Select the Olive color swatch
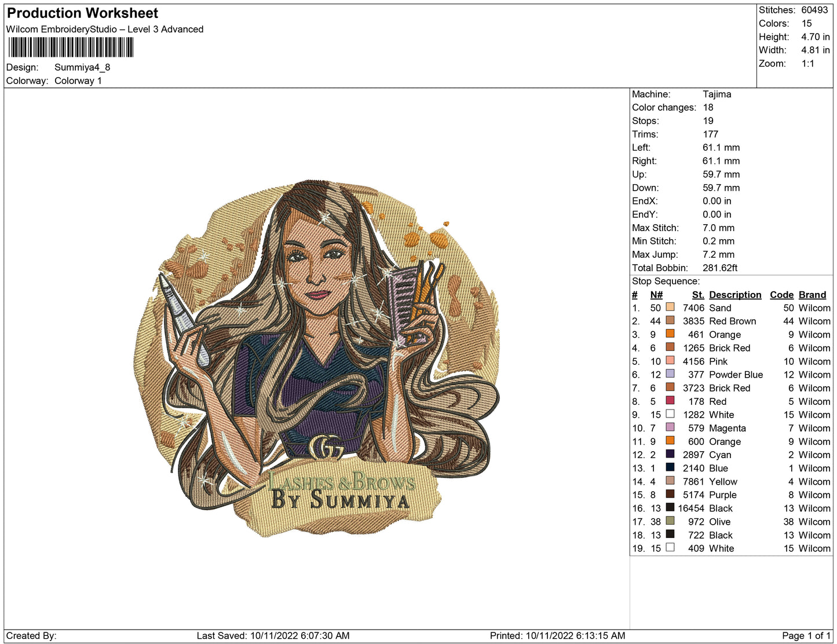The height and width of the screenshot is (644, 837). (670, 520)
